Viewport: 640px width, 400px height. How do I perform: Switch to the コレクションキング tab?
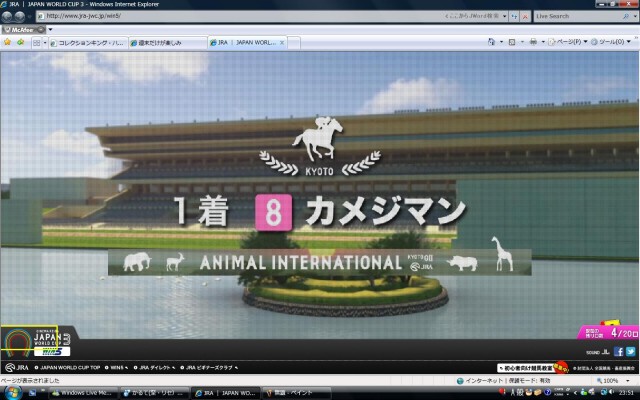point(88,43)
